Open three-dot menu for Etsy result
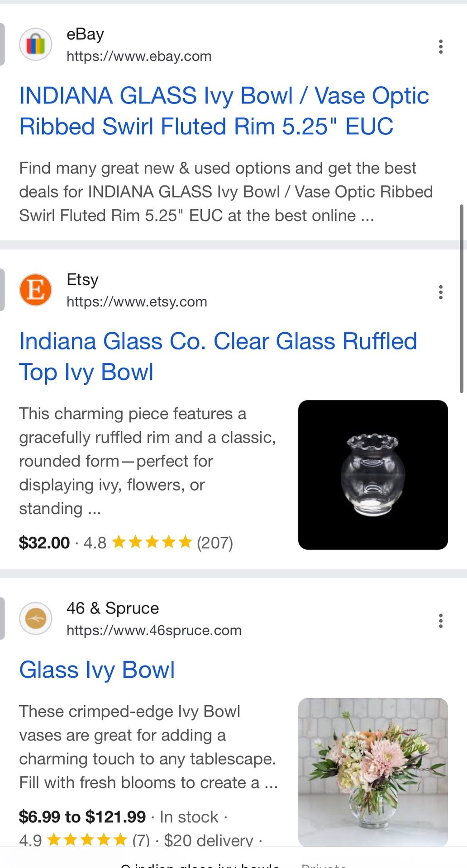 tap(440, 292)
